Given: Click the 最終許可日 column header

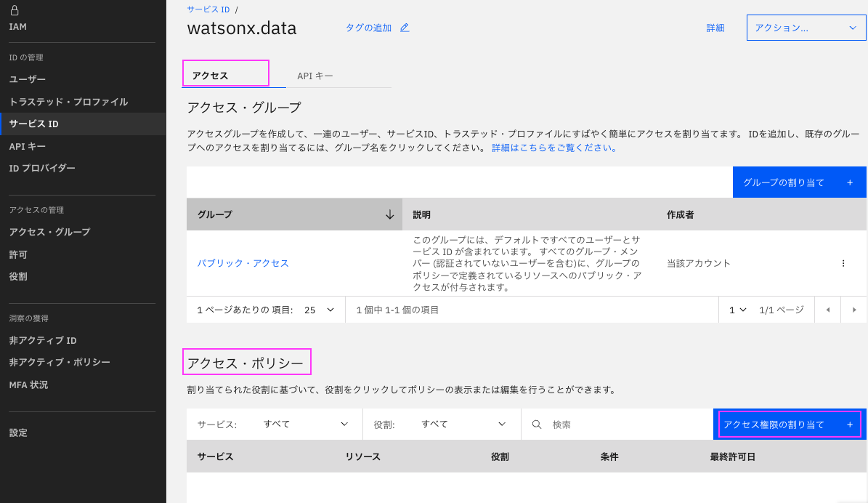Looking at the screenshot, I should [732, 456].
